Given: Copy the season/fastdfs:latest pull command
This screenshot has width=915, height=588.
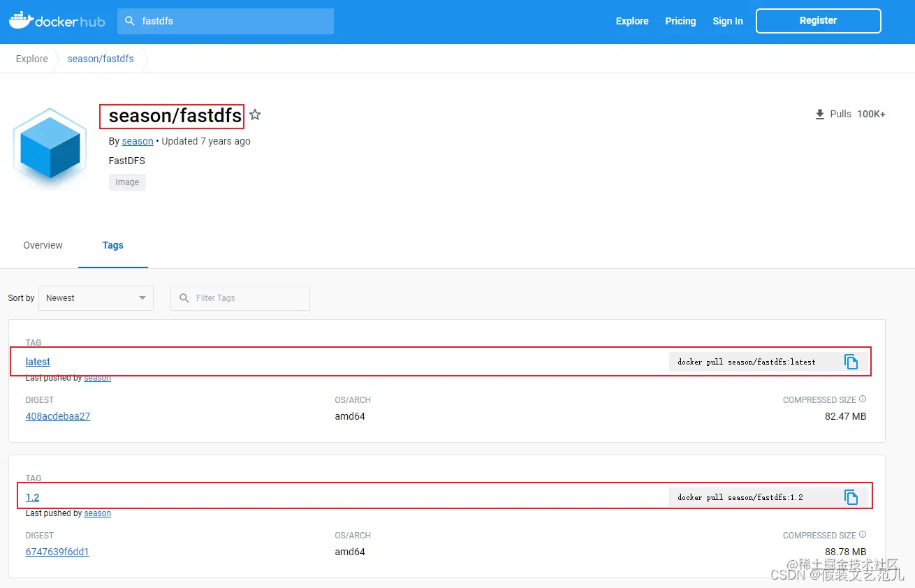Looking at the screenshot, I should 851,362.
